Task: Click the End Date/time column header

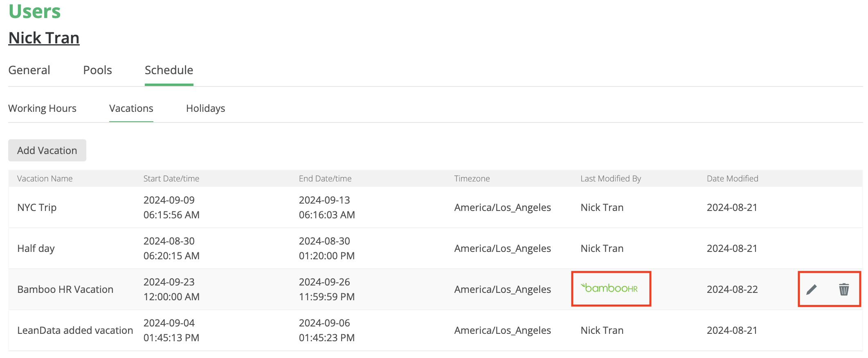Action: [x=325, y=179]
